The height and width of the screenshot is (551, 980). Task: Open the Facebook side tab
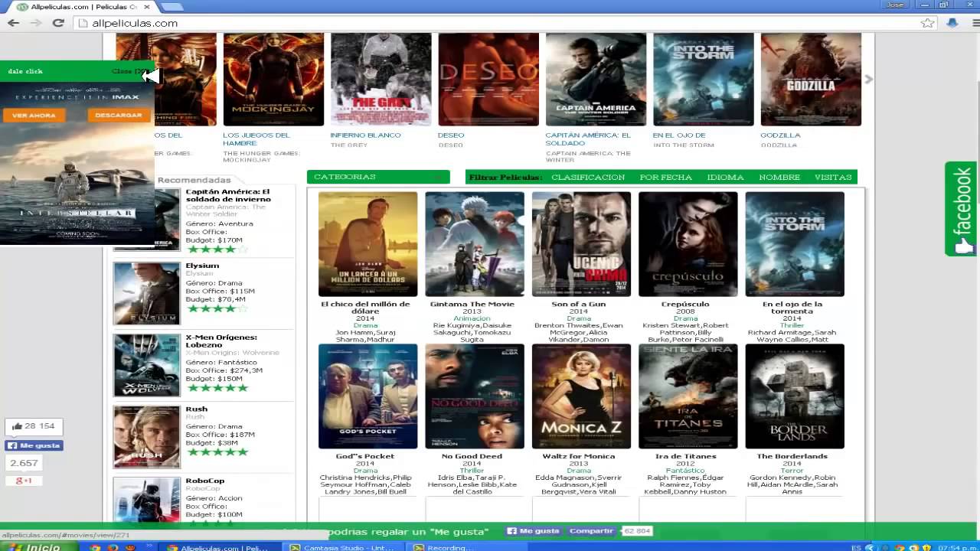click(962, 209)
